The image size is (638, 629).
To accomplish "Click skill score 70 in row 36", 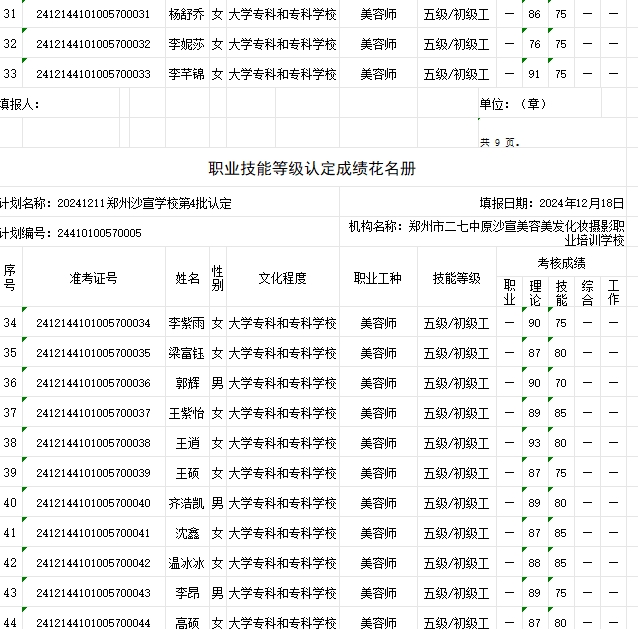I will coord(560,383).
